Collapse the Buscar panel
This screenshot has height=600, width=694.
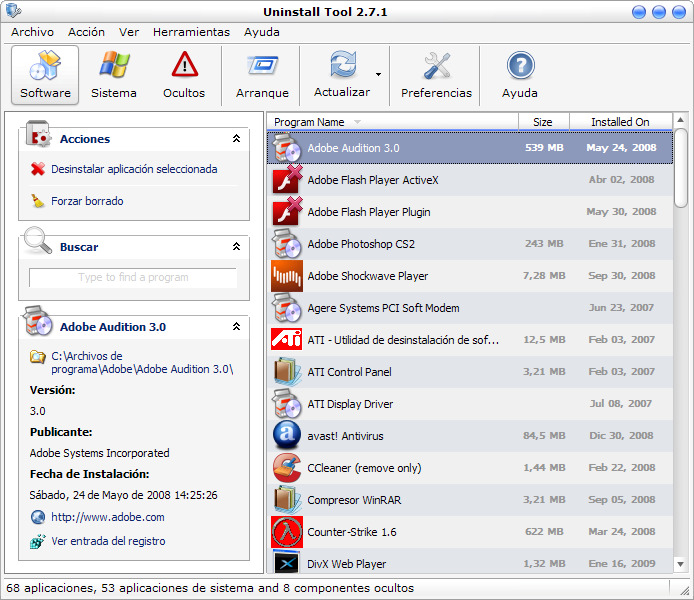click(236, 247)
